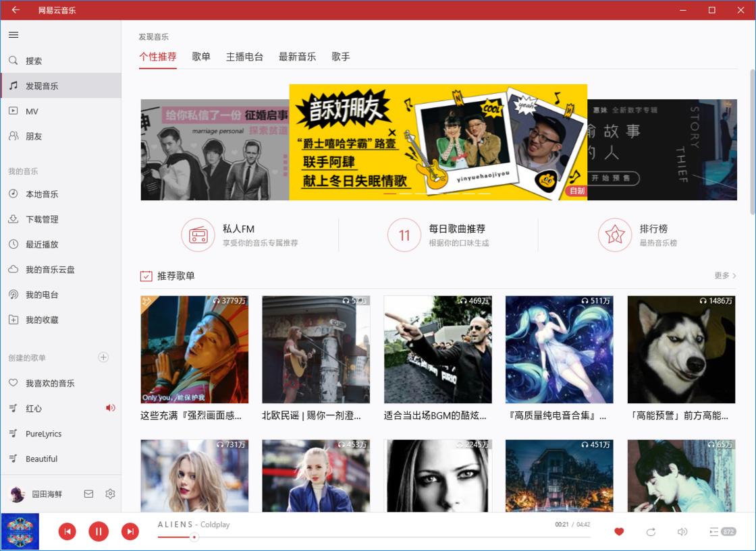Open playlist cover with 3779万 plays

tap(194, 349)
